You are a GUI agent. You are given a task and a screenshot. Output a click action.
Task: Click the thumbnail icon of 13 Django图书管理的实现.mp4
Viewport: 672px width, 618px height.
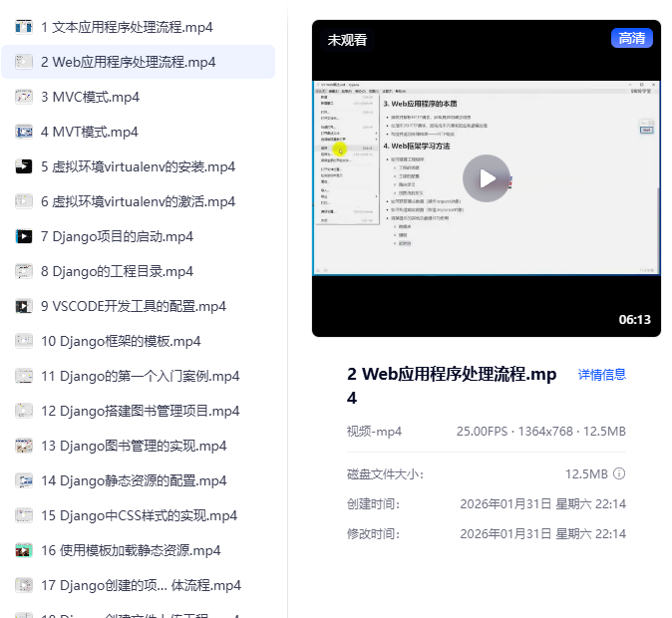pyautogui.click(x=24, y=446)
